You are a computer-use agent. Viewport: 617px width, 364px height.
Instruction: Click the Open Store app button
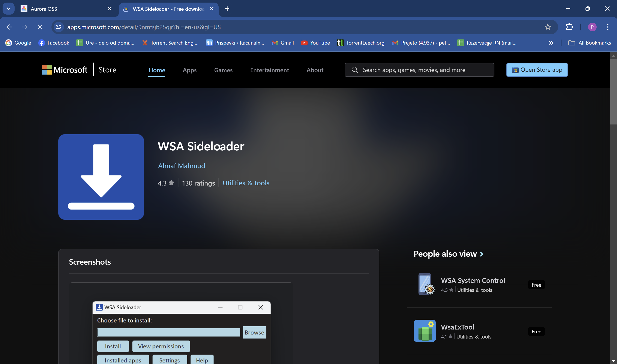pyautogui.click(x=537, y=70)
